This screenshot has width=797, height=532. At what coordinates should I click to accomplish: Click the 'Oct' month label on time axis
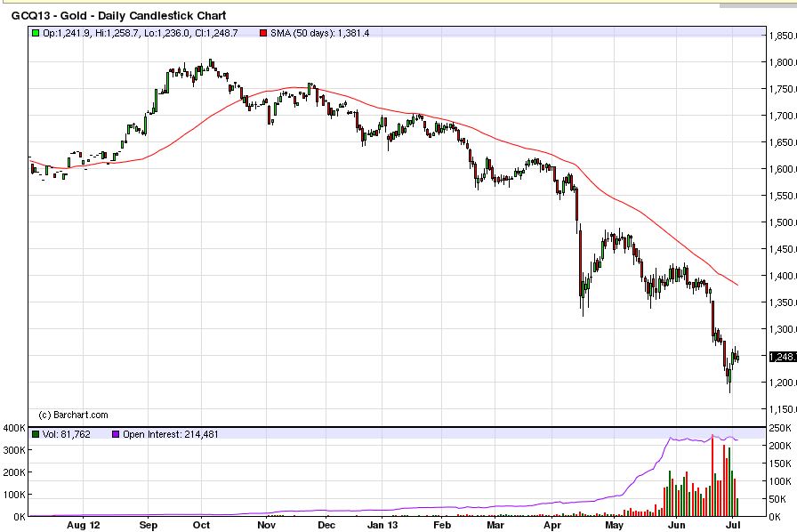point(202,526)
